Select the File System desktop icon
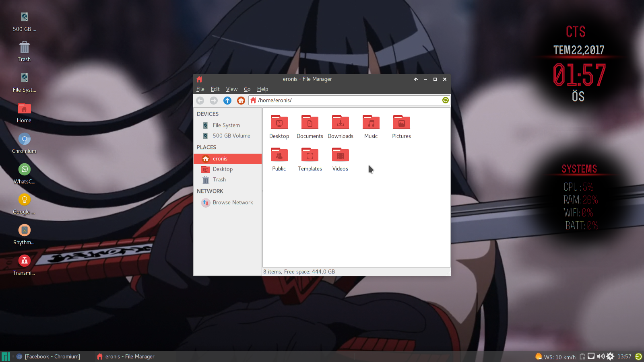Image resolution: width=644 pixels, height=362 pixels. [x=25, y=82]
